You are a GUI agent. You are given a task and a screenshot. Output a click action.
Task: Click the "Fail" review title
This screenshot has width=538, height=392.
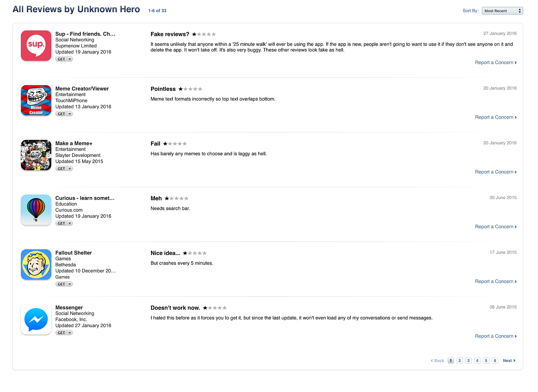(x=155, y=144)
